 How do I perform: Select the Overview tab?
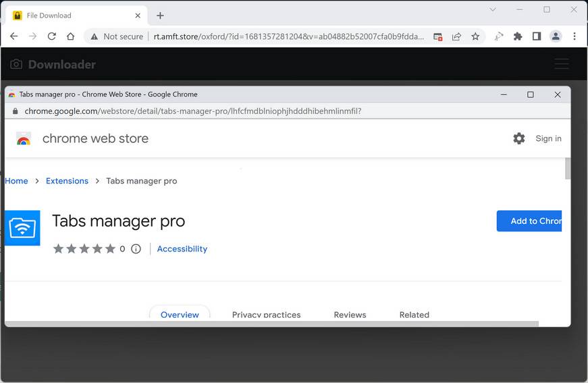coord(180,314)
